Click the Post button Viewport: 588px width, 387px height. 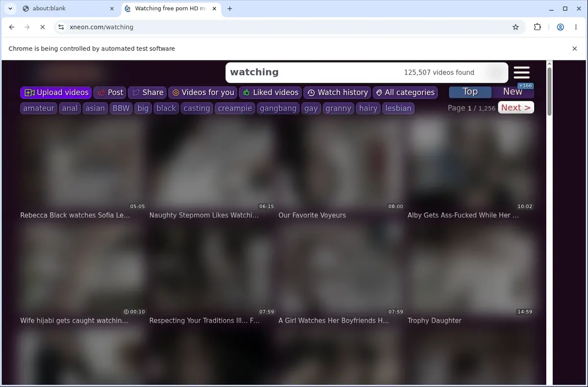[110, 92]
